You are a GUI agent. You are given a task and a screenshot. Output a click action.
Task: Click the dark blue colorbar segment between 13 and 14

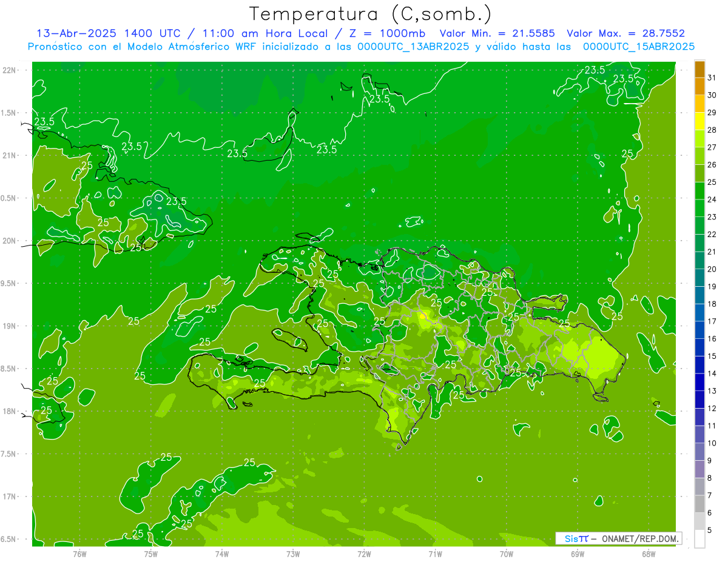pos(699,382)
